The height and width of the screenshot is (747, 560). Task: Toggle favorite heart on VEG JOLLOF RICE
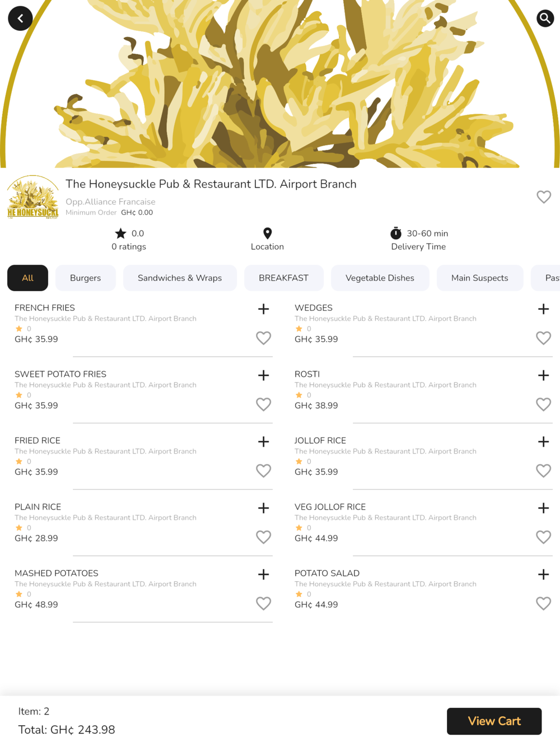543,537
